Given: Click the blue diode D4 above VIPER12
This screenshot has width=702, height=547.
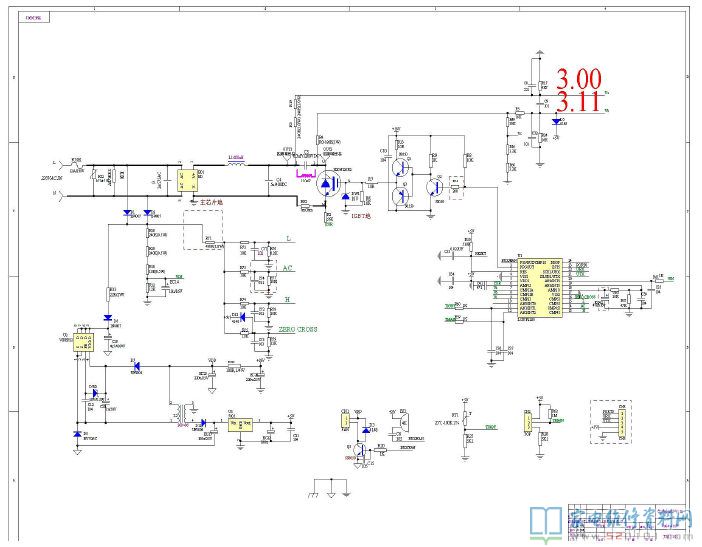Looking at the screenshot, I should coord(107,317).
